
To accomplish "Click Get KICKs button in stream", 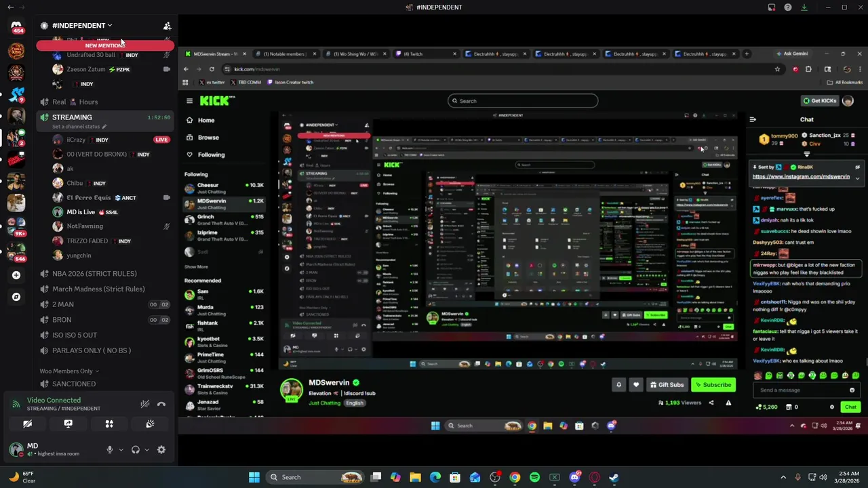I will pos(820,101).
